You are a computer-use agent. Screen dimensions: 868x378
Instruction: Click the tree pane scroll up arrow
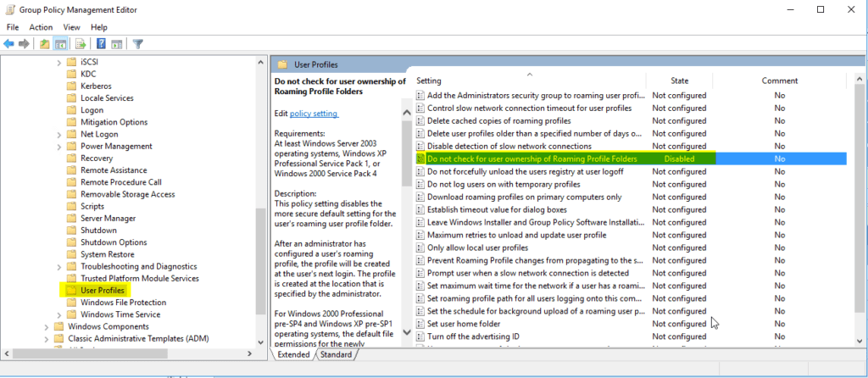click(261, 63)
